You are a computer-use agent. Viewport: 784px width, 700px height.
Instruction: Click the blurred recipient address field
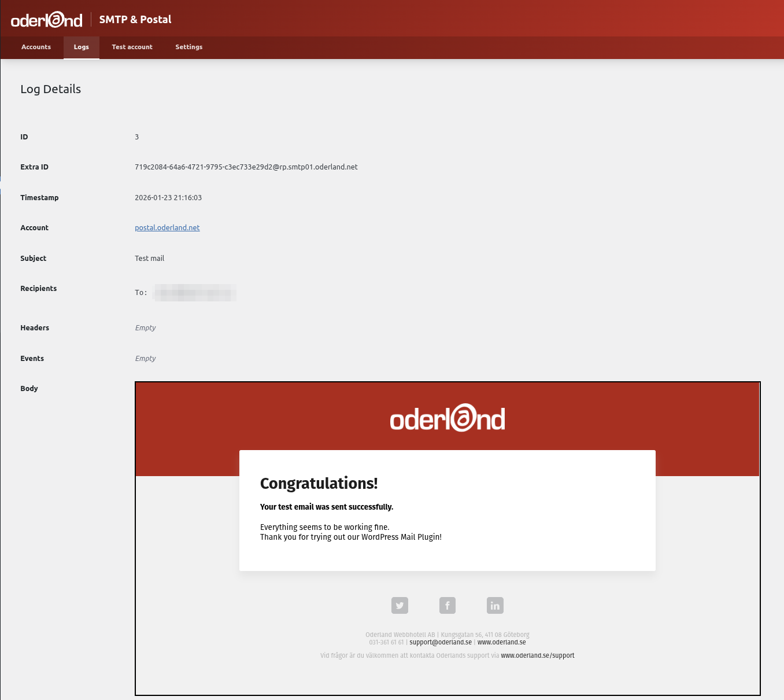[195, 293]
